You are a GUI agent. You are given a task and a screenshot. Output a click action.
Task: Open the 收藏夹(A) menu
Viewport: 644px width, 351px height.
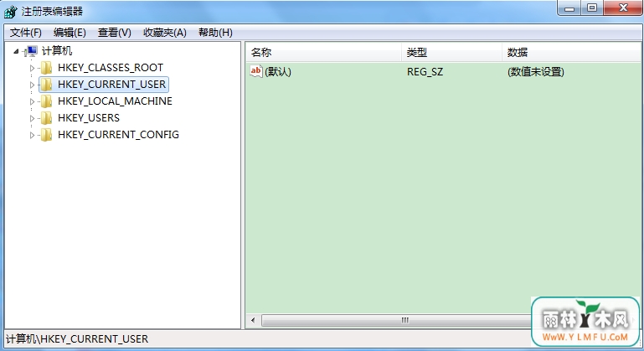tap(165, 33)
